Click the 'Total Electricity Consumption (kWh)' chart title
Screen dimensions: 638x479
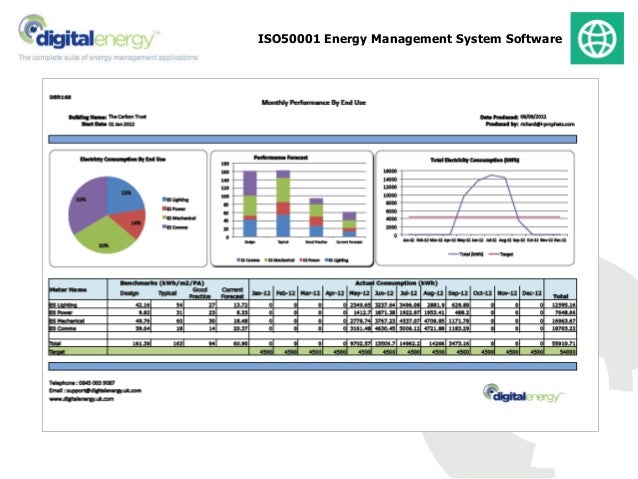(x=474, y=160)
